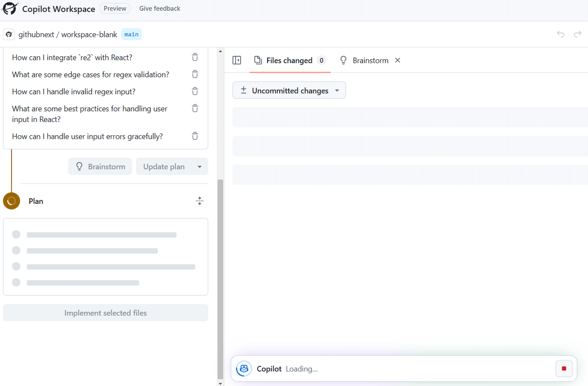
Task: Click Implement selected files
Action: point(105,313)
